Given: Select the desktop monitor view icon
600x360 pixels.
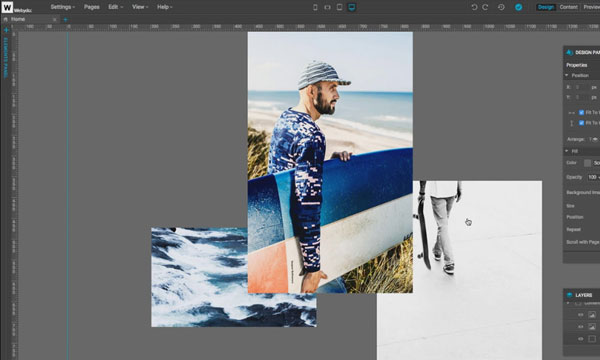Looking at the screenshot, I should 352,7.
